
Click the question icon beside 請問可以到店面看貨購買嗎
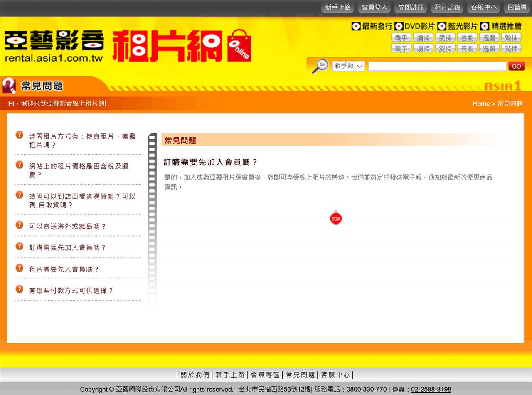pyautogui.click(x=20, y=195)
